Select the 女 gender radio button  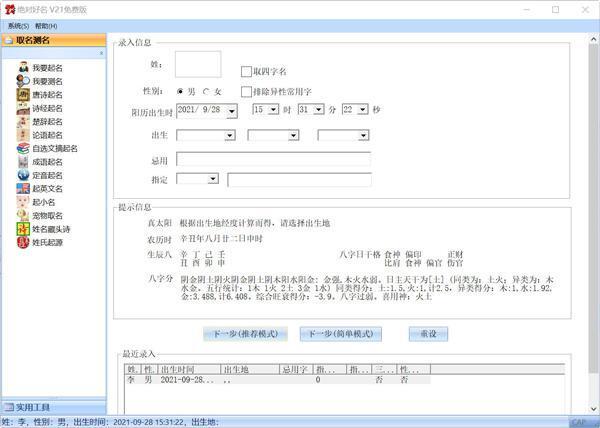coord(207,92)
